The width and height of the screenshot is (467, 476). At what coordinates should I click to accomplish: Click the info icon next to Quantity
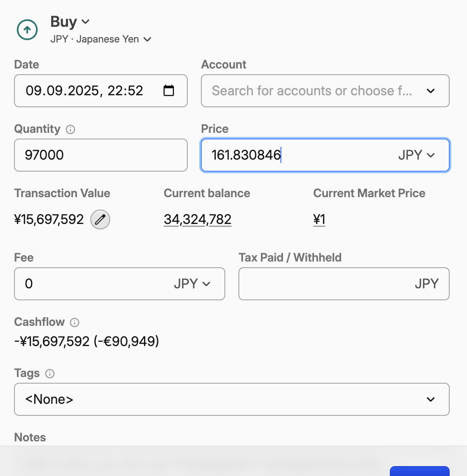[71, 130]
